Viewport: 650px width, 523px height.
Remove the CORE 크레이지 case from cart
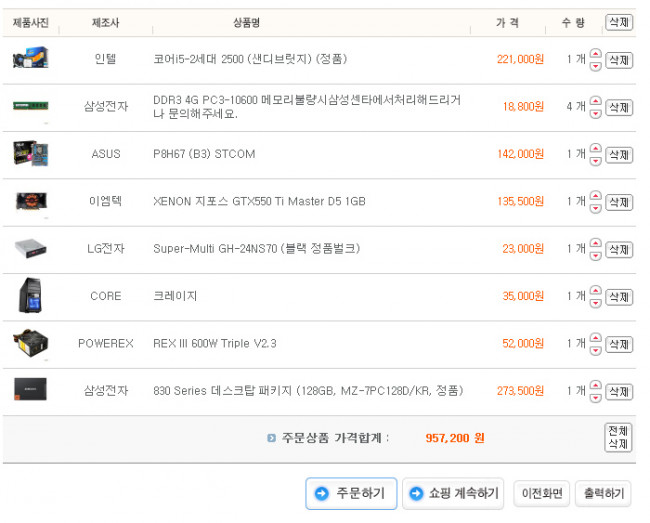[x=619, y=297]
